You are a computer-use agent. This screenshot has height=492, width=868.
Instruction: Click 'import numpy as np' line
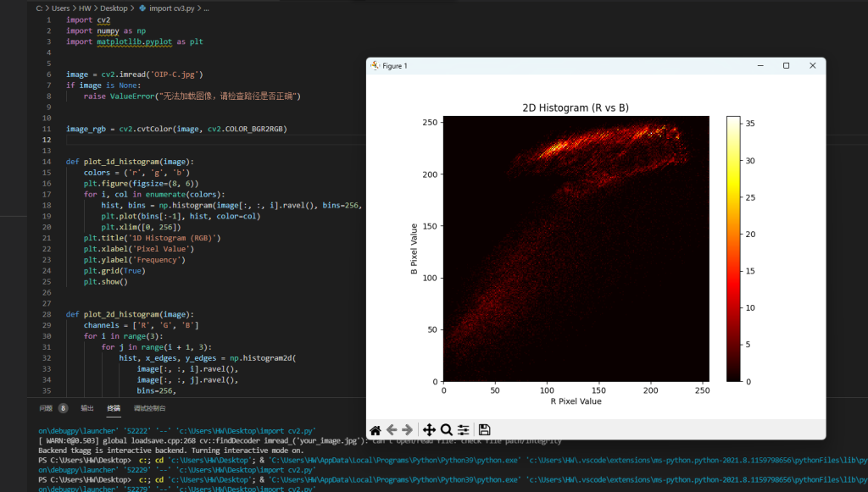106,31
